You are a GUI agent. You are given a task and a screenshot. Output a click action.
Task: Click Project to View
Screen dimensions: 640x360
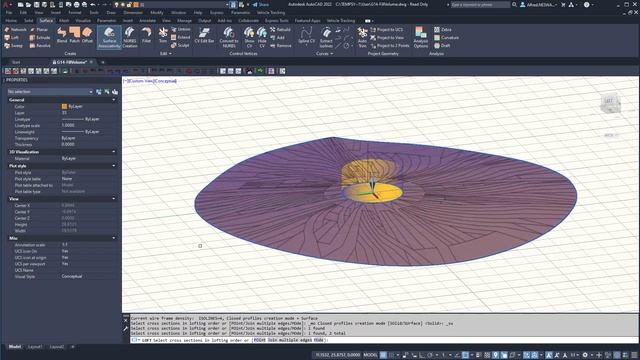point(387,38)
